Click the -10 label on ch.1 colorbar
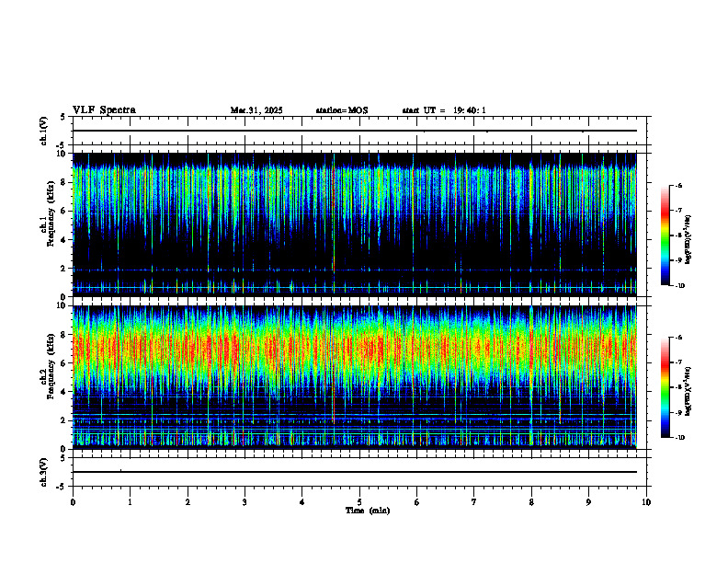Screen dimensions: 728x563 679,286
